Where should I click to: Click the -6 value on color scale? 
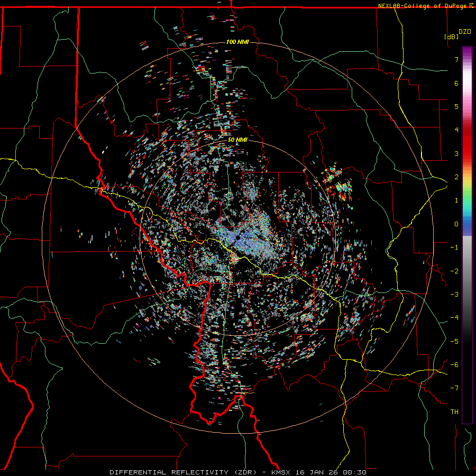pyautogui.click(x=454, y=365)
